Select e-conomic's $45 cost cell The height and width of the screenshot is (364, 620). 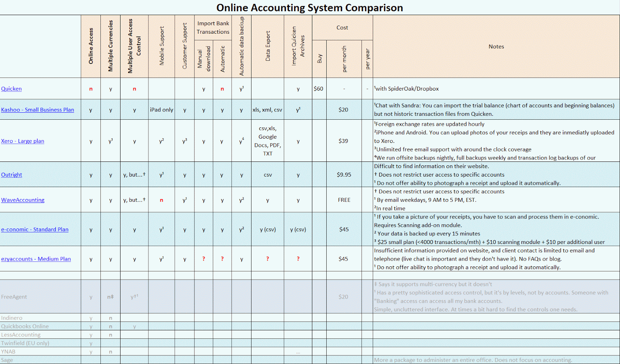(x=344, y=229)
